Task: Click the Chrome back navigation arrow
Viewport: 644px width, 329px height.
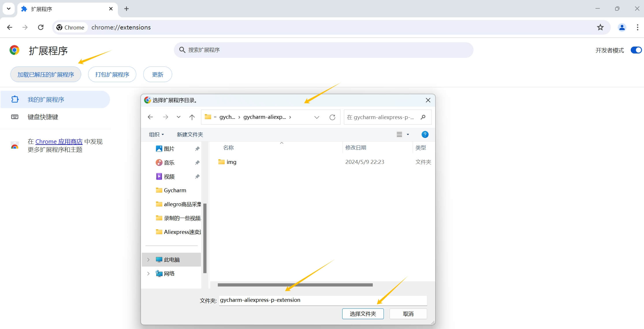Action: point(10,27)
